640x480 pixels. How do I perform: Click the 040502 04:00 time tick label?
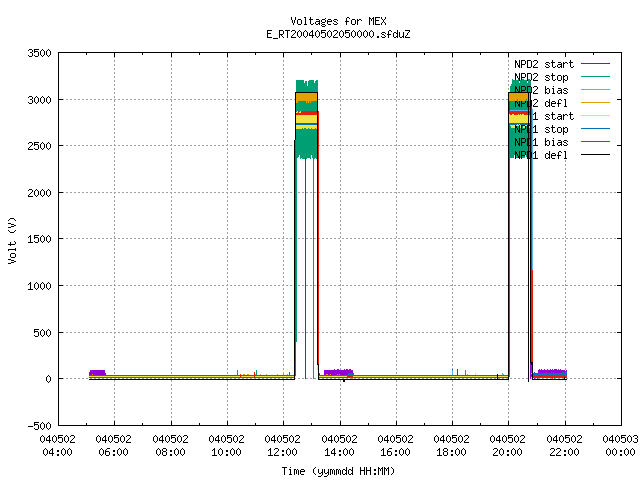[58, 446]
